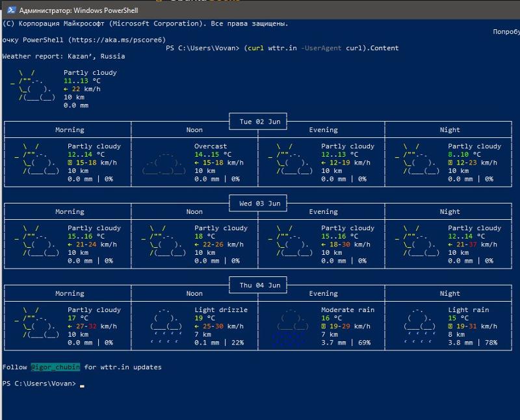Click the partly cloudy icon for Tuesday Evening
The height and width of the screenshot is (420, 520).
[290, 159]
